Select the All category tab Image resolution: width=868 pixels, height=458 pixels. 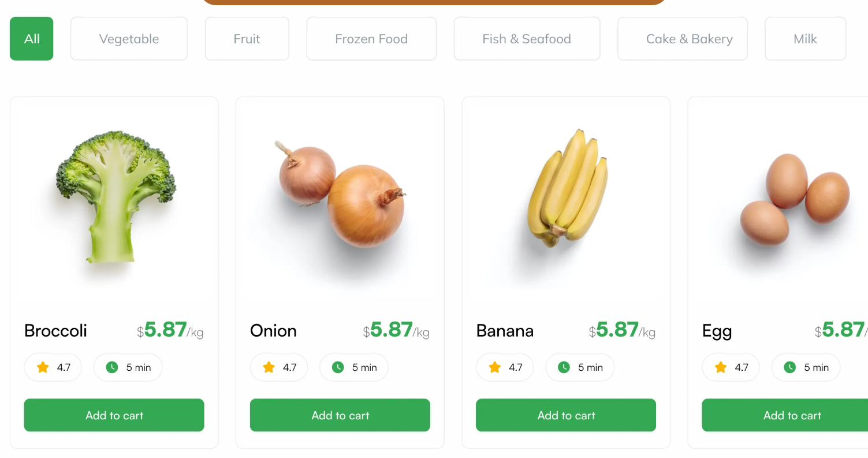(32, 39)
